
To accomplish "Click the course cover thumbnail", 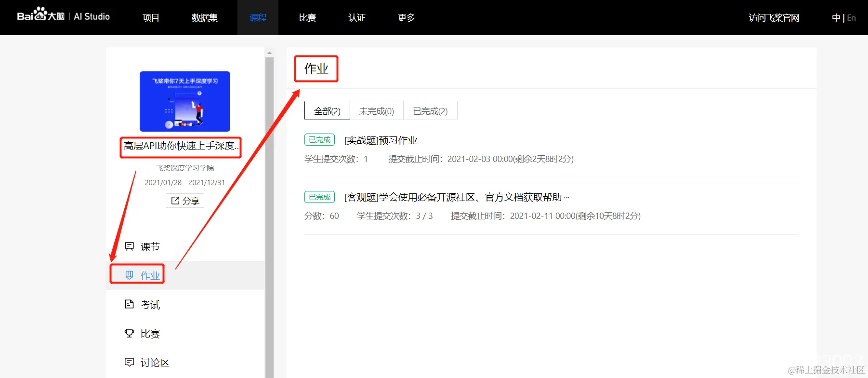I will [x=185, y=101].
